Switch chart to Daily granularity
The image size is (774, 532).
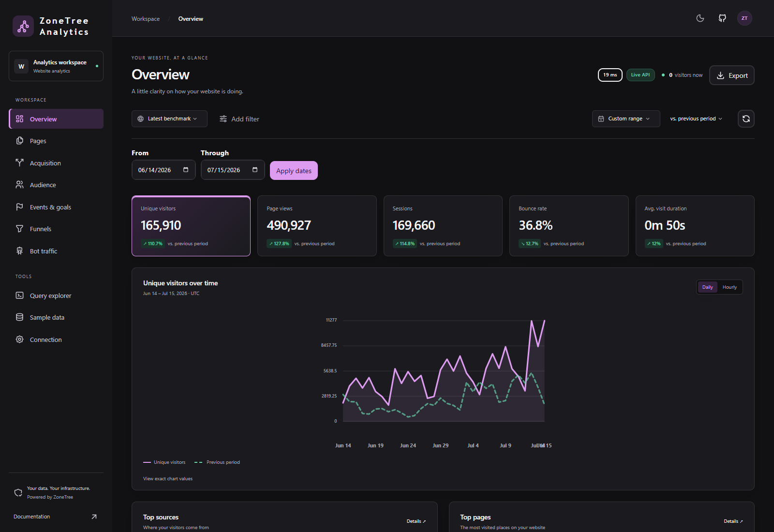coord(707,287)
